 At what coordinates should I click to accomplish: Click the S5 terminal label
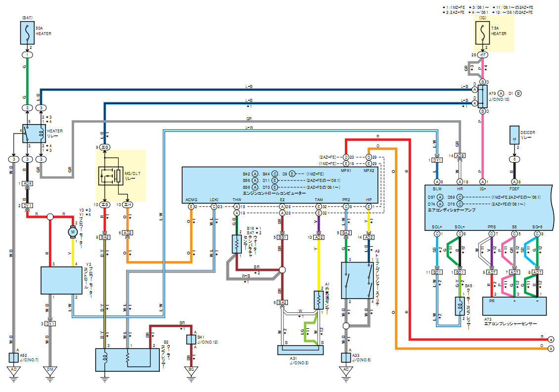pyautogui.click(x=514, y=226)
